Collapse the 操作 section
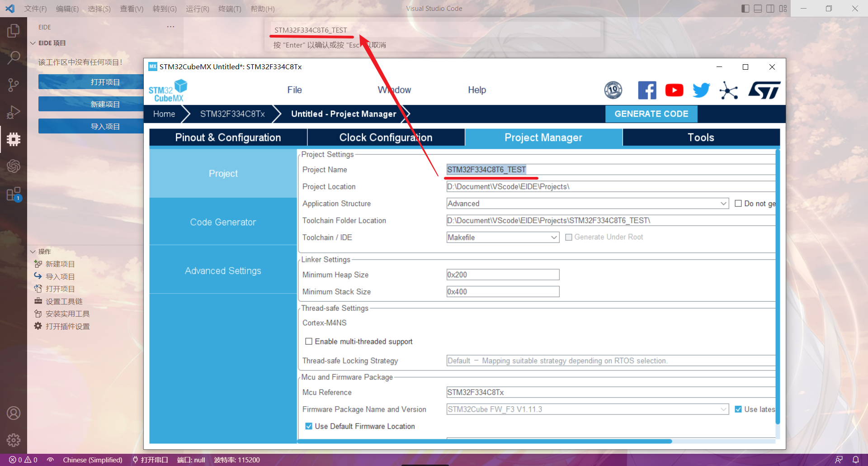This screenshot has height=466, width=868. point(41,252)
